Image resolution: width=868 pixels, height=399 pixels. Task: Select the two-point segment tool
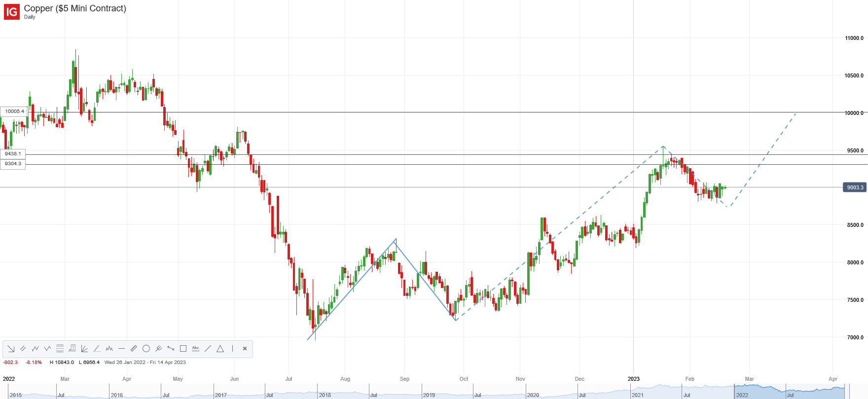(171, 349)
